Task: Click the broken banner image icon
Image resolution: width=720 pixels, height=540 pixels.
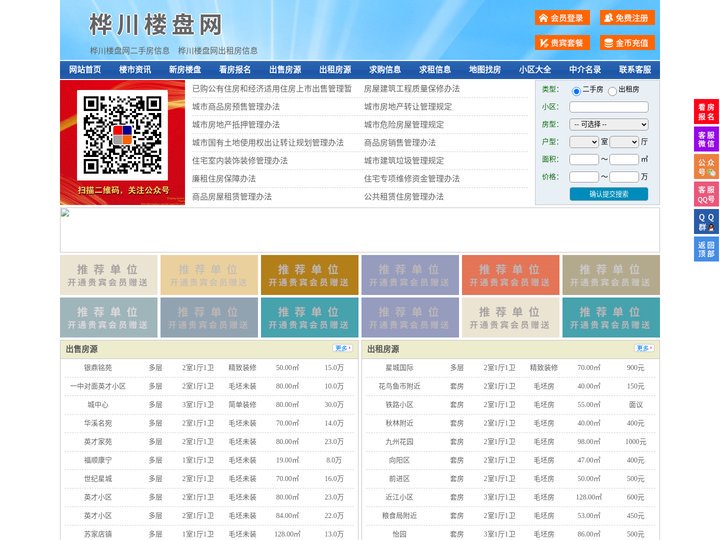Action: (65, 213)
